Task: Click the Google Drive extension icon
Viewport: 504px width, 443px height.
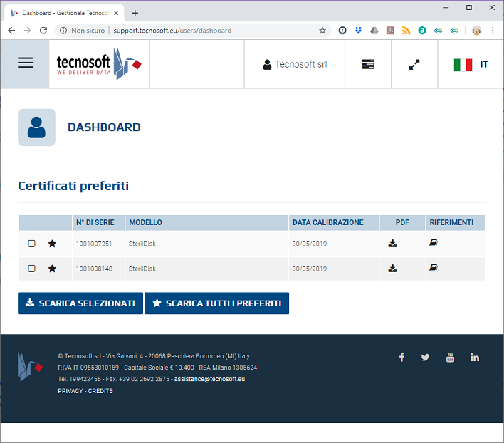Action: (374, 31)
